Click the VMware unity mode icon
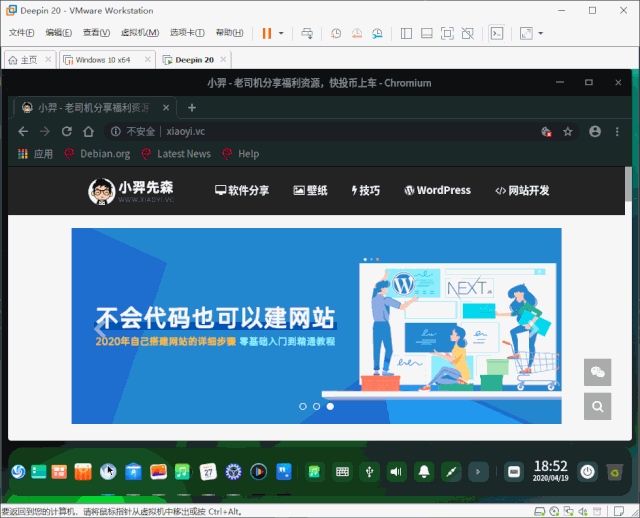Image resolution: width=640 pixels, height=518 pixels. pos(468,33)
